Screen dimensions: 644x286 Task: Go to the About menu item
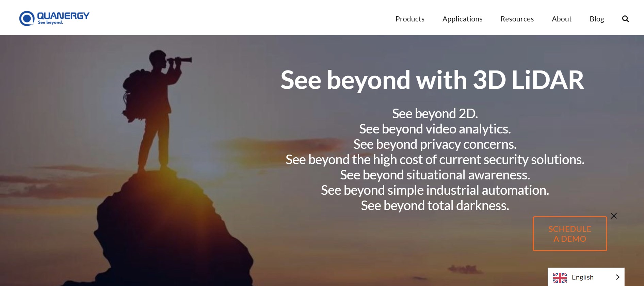562,19
